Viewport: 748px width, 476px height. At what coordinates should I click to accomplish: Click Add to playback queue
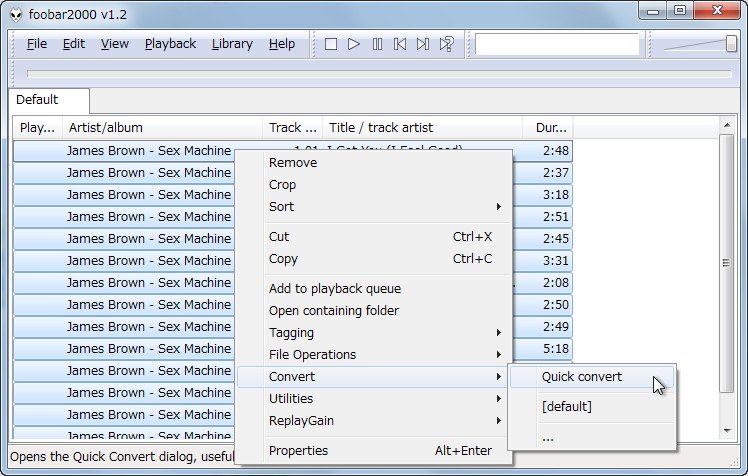pos(374,289)
